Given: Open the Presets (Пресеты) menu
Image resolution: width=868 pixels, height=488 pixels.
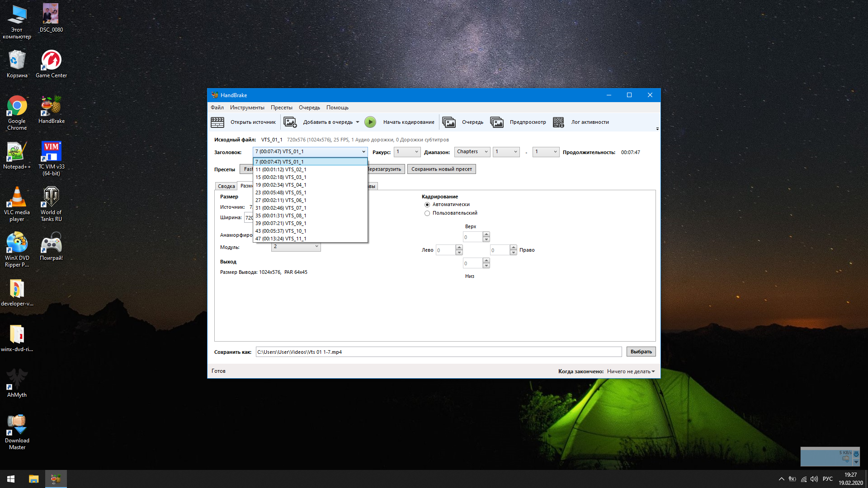Looking at the screenshot, I should (281, 108).
